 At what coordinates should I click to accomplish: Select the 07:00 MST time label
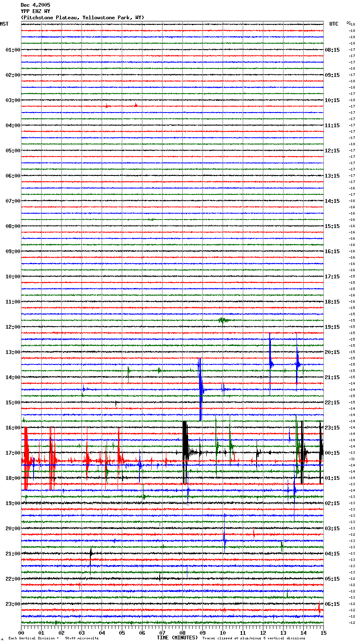coord(13,201)
